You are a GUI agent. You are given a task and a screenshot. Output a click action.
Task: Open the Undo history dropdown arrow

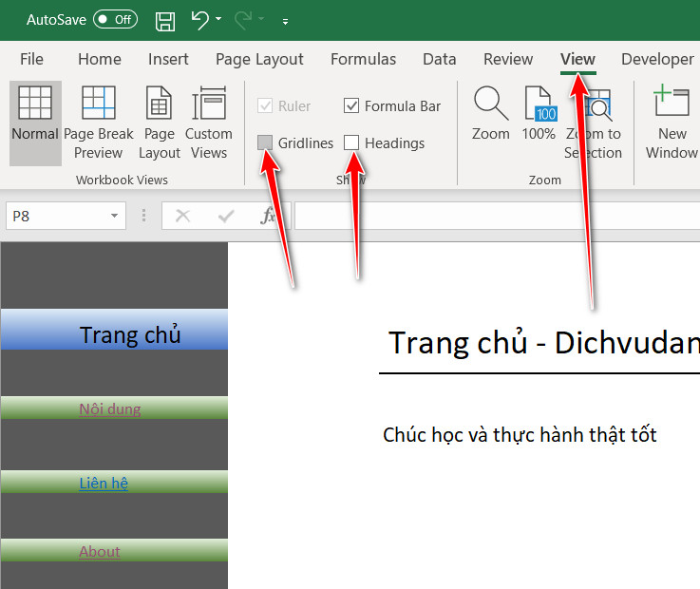tap(218, 19)
